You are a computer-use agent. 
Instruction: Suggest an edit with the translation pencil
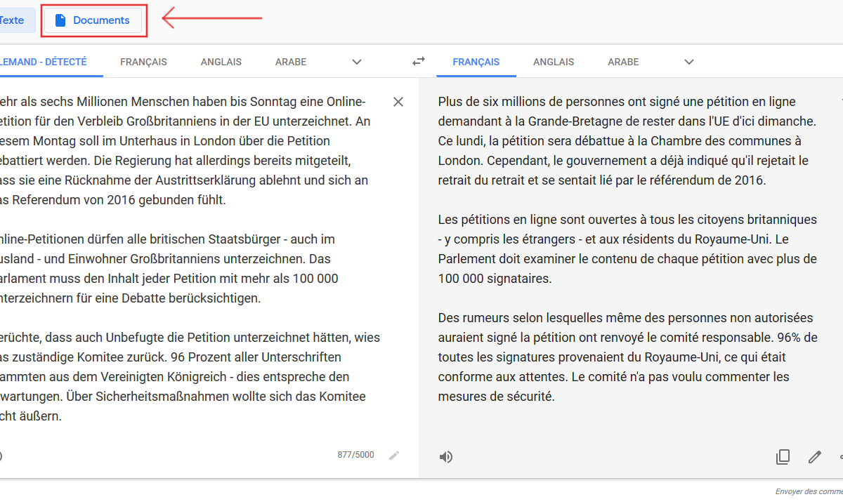click(x=815, y=458)
